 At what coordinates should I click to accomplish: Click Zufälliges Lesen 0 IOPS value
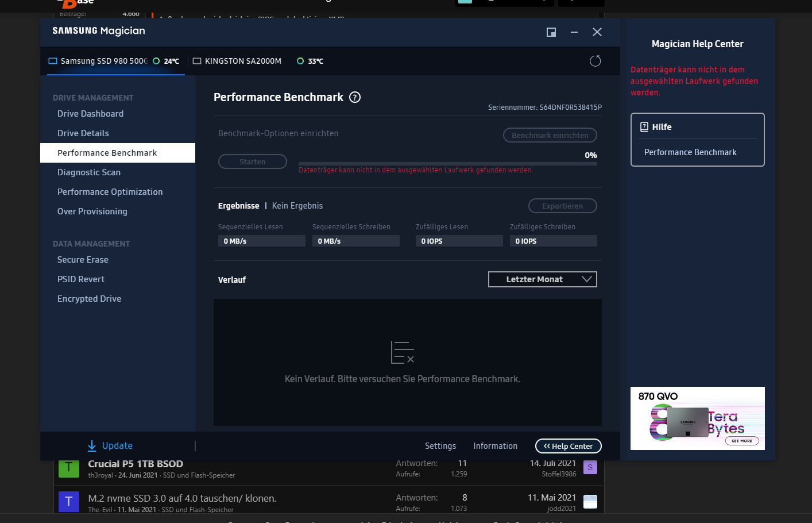459,241
